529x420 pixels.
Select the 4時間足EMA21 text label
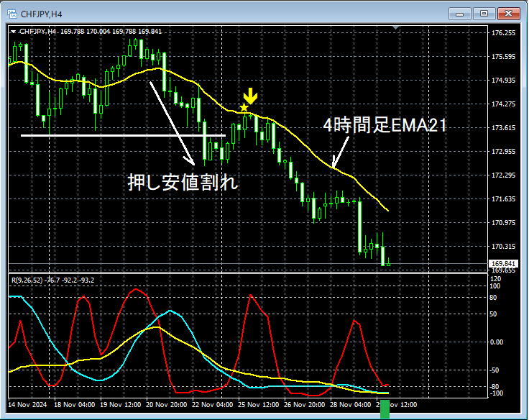click(385, 125)
